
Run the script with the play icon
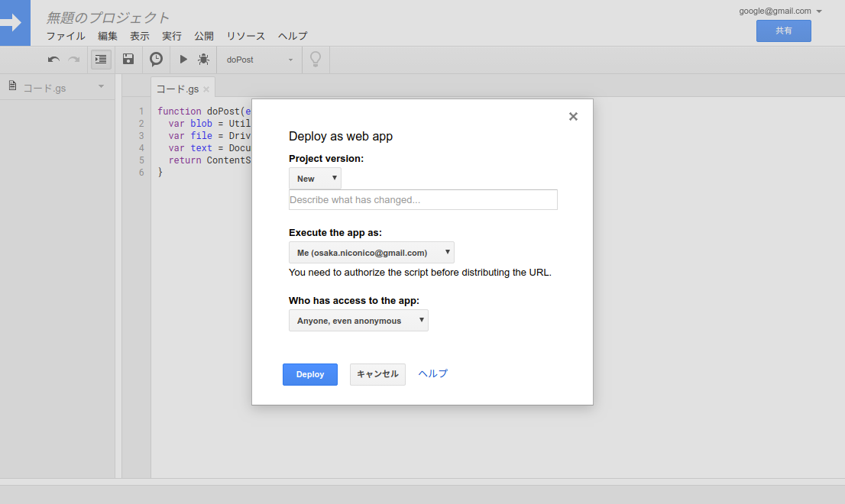pyautogui.click(x=183, y=59)
